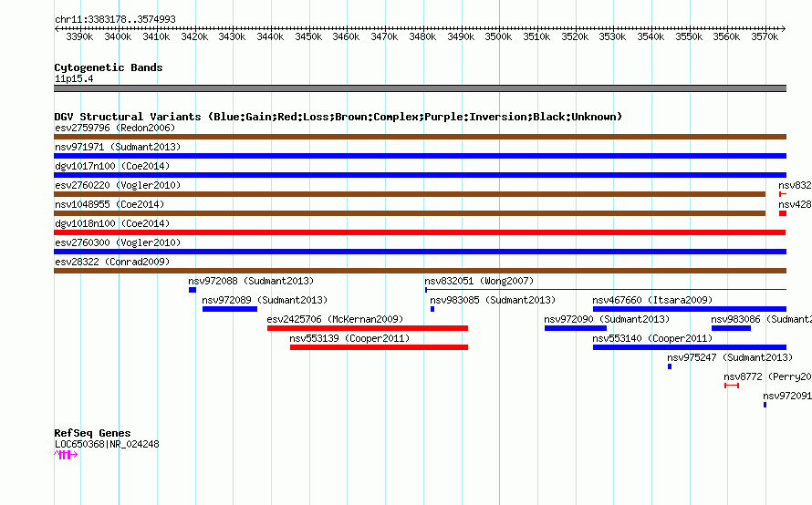812x505 pixels.
Task: Click the ruler's left end arrow
Action: (x=57, y=28)
